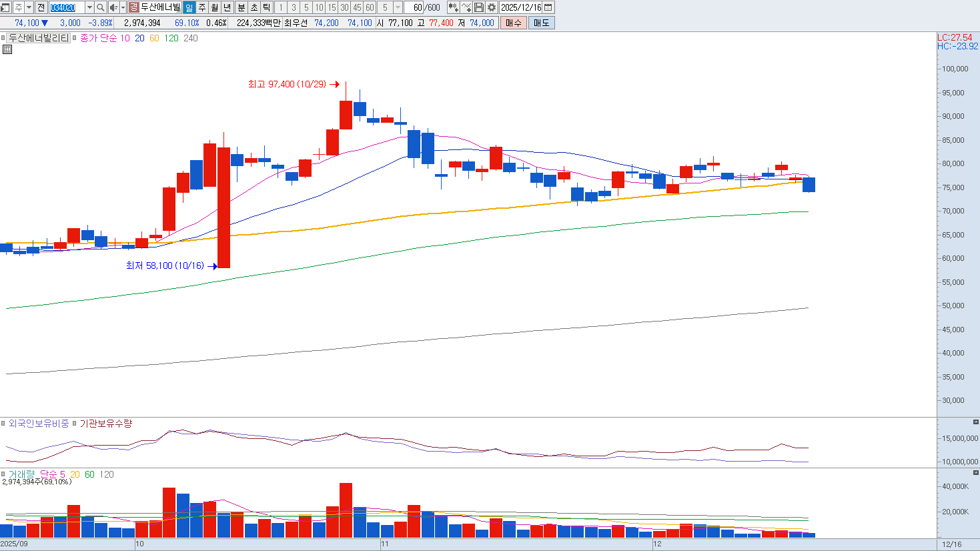Click the speaker sound icon
This screenshot has height=551, width=980.
[x=113, y=7]
